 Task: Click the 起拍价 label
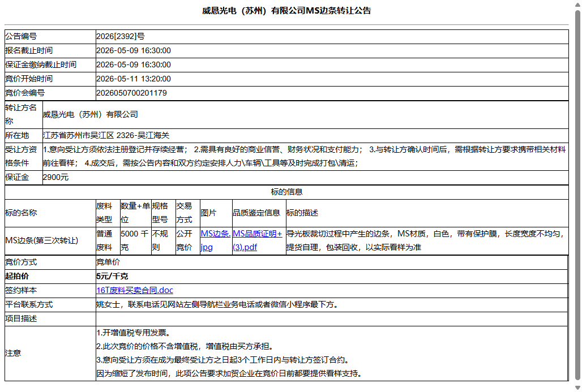tap(17, 276)
